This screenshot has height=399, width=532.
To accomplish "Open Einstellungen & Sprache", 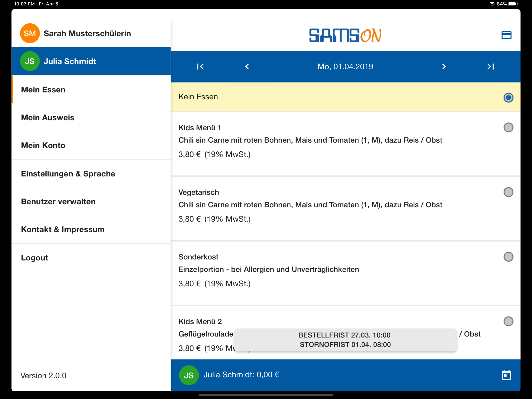I will 68,174.
